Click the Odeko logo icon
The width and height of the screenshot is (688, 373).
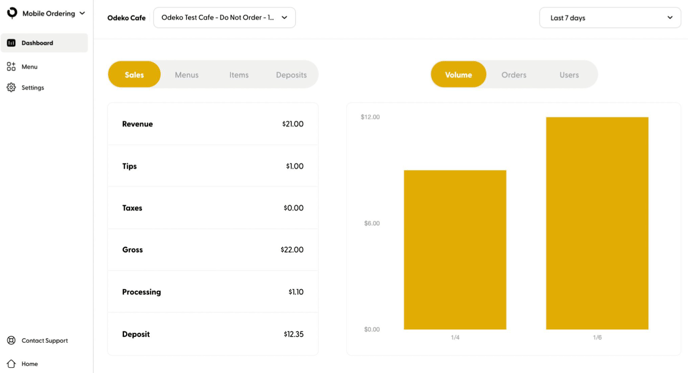[x=12, y=13]
